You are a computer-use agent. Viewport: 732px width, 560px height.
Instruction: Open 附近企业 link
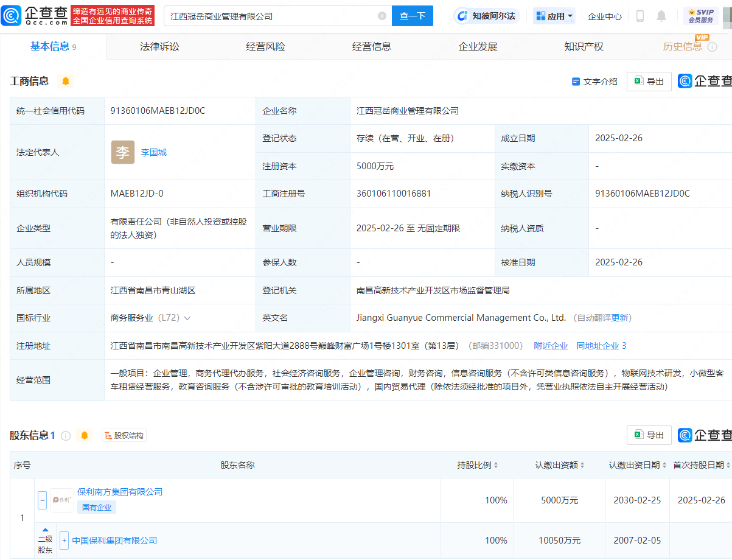tap(551, 346)
